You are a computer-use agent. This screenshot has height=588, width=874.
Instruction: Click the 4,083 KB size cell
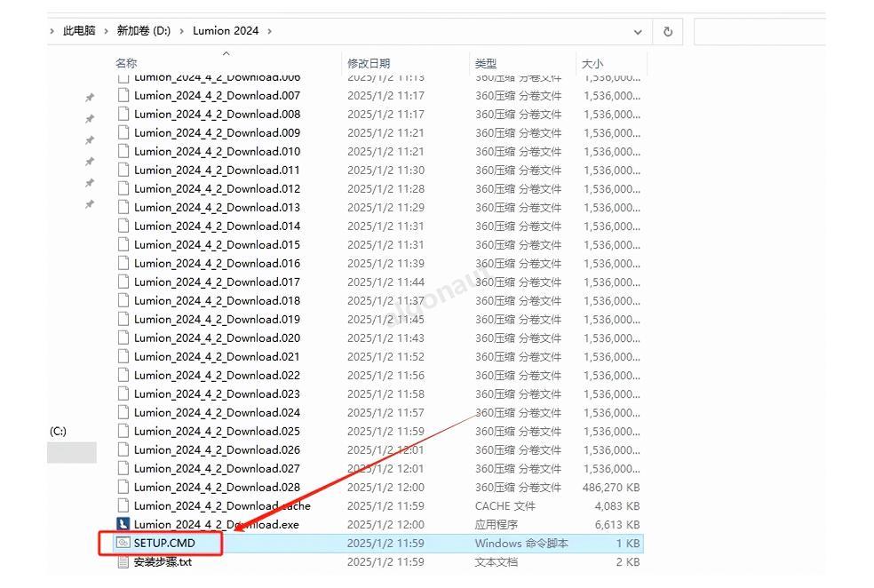click(x=617, y=506)
